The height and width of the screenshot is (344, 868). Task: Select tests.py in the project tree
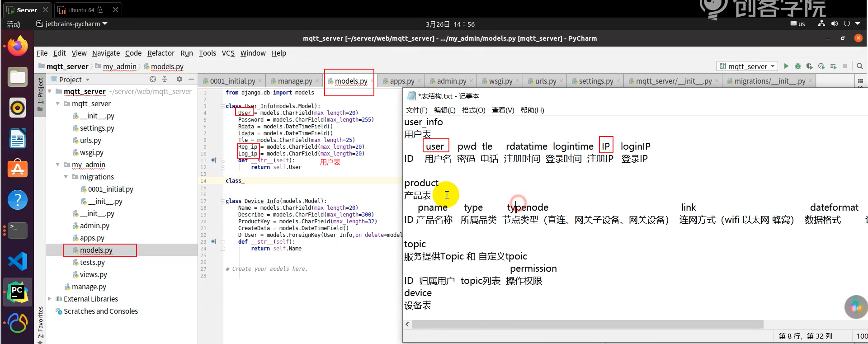(92, 262)
